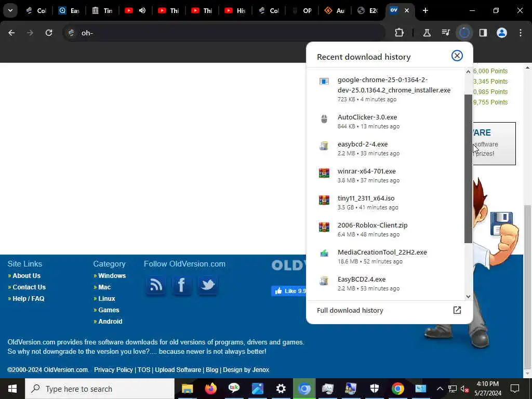Click the MediaCreationTool file icon

pos(324,253)
